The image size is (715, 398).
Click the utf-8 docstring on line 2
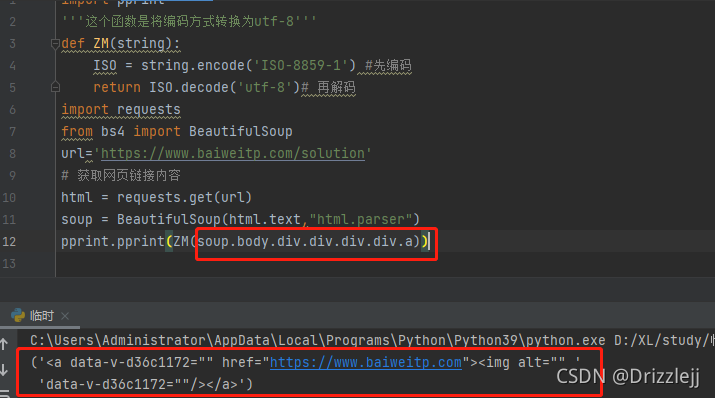[189, 21]
